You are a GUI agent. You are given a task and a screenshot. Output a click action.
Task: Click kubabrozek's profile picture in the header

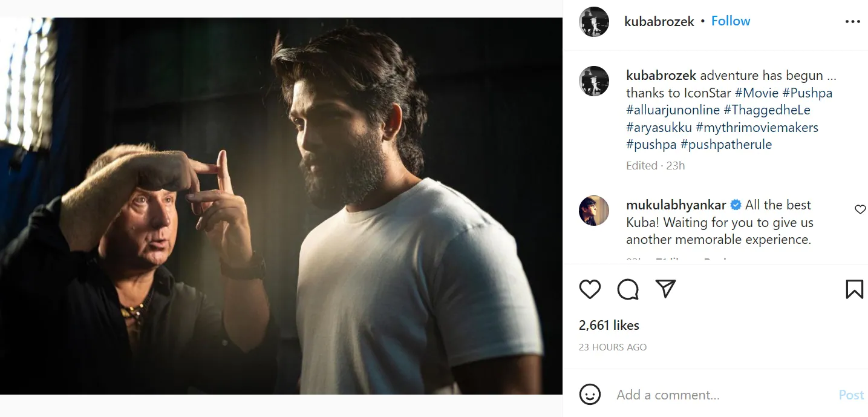click(594, 22)
